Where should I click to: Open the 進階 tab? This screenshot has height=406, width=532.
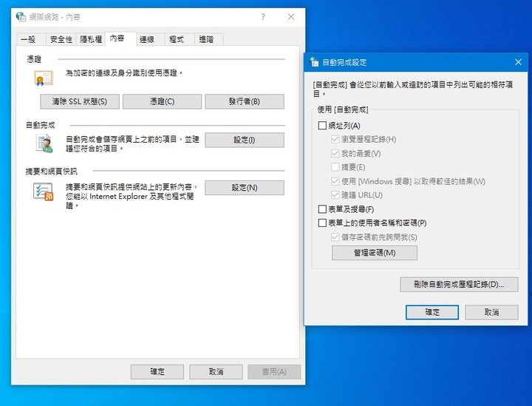(209, 39)
